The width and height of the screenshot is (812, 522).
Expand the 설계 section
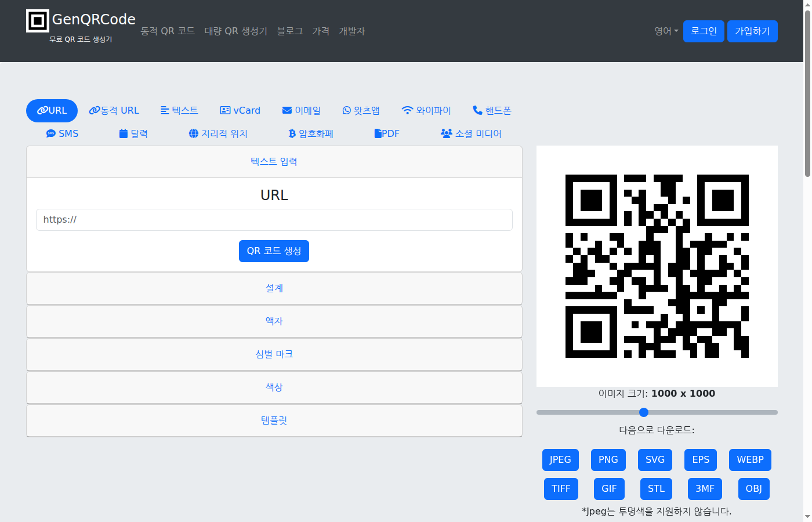click(x=274, y=288)
